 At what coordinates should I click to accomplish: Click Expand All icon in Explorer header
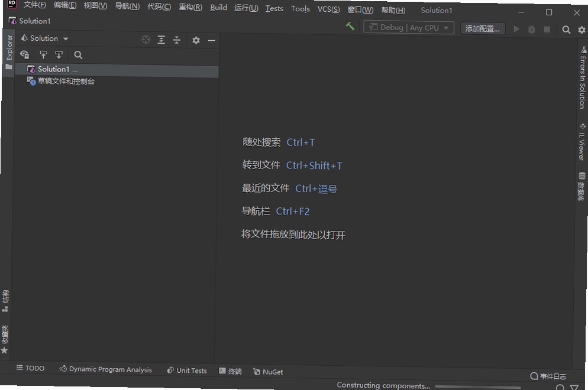tap(161, 40)
